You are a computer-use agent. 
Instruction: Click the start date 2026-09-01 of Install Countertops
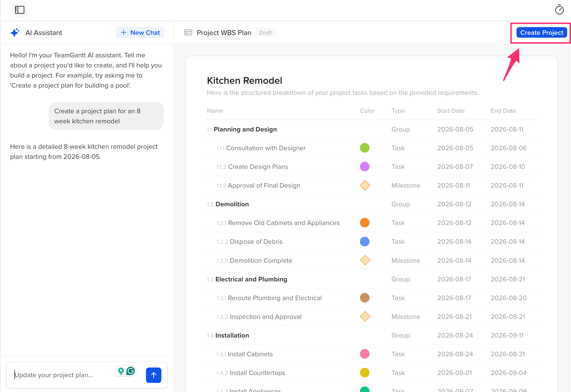click(455, 373)
